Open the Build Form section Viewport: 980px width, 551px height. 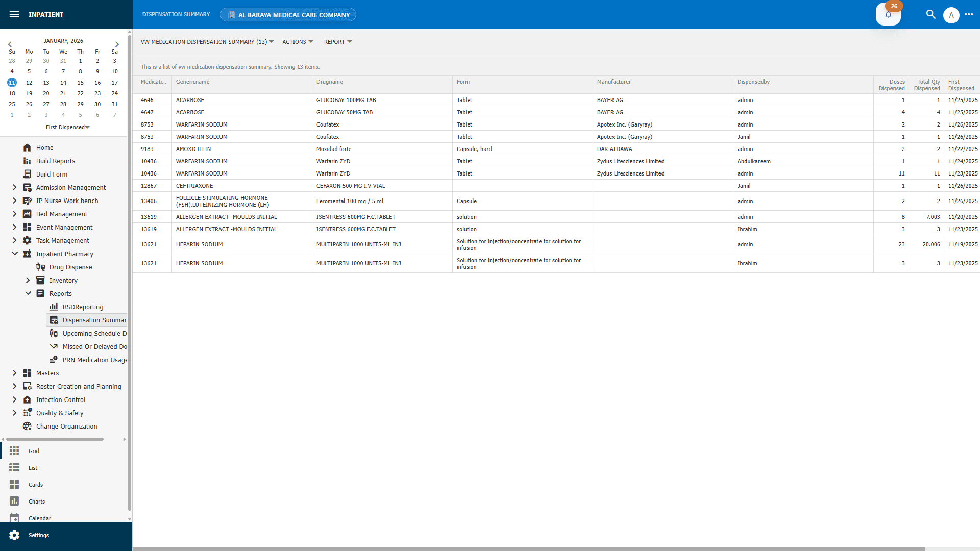pyautogui.click(x=51, y=174)
